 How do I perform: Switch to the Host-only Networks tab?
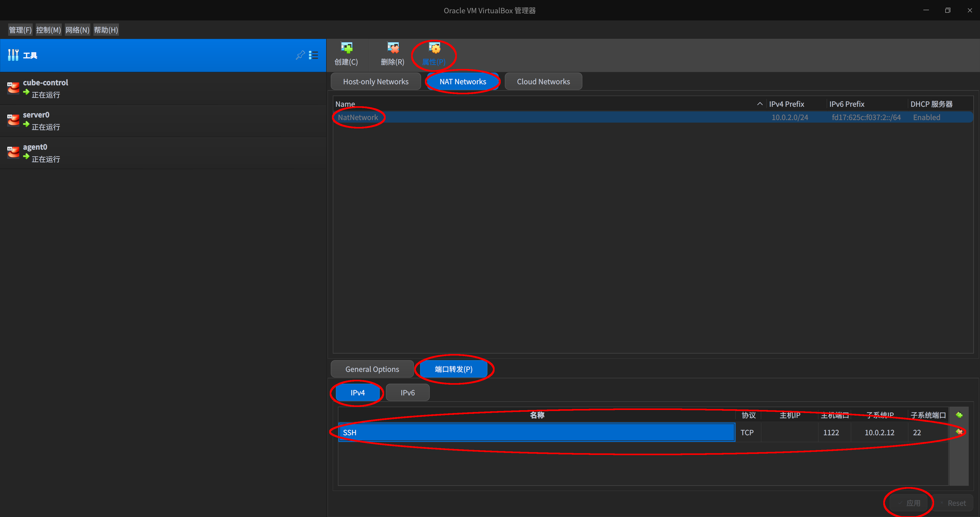click(x=375, y=81)
